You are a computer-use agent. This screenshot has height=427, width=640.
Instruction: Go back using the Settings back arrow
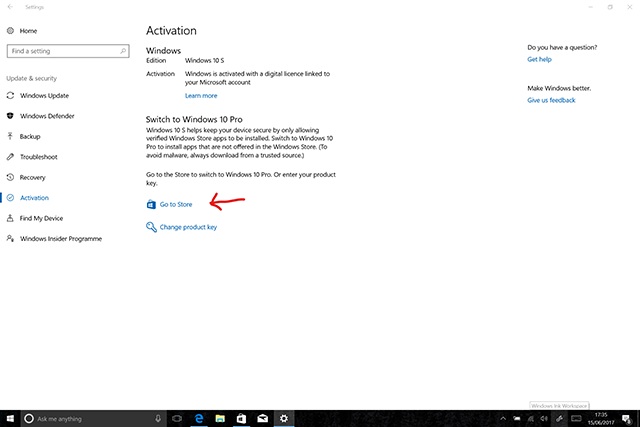point(10,7)
